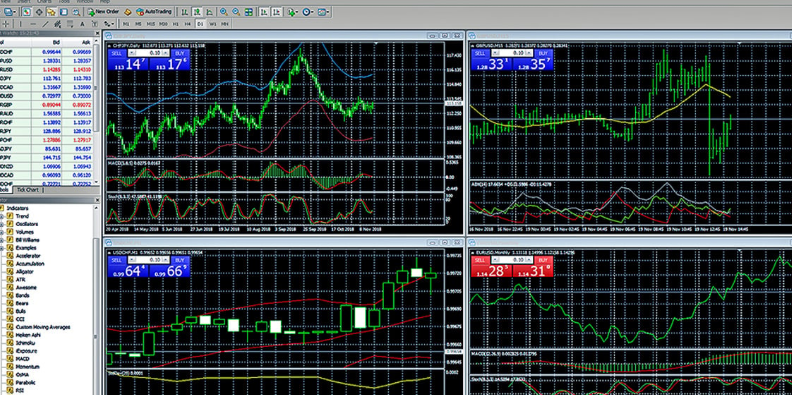
Task: Toggle the AutoTrading button
Action: point(154,12)
